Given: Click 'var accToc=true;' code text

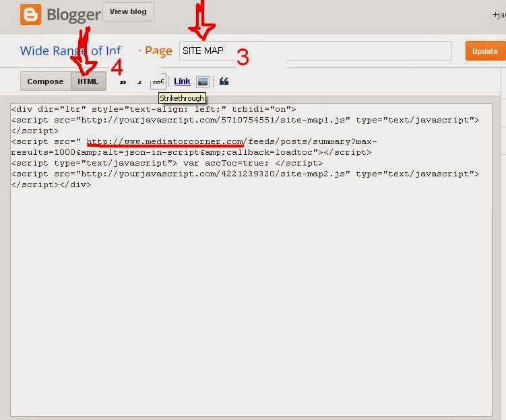Looking at the screenshot, I should pos(226,163).
